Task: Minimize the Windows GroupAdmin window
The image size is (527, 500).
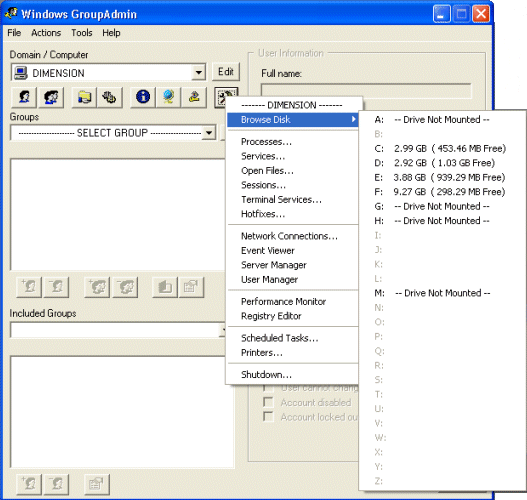Action: pyautogui.click(x=442, y=14)
